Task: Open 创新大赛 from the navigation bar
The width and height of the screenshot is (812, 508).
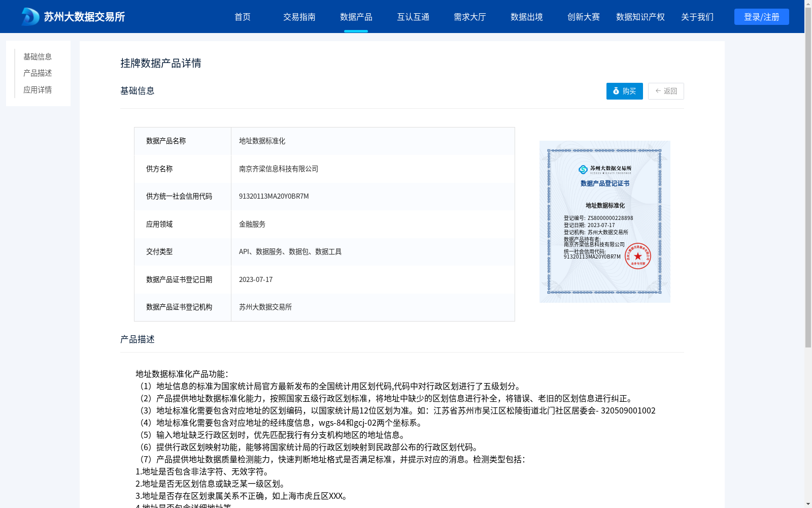Action: coord(584,17)
